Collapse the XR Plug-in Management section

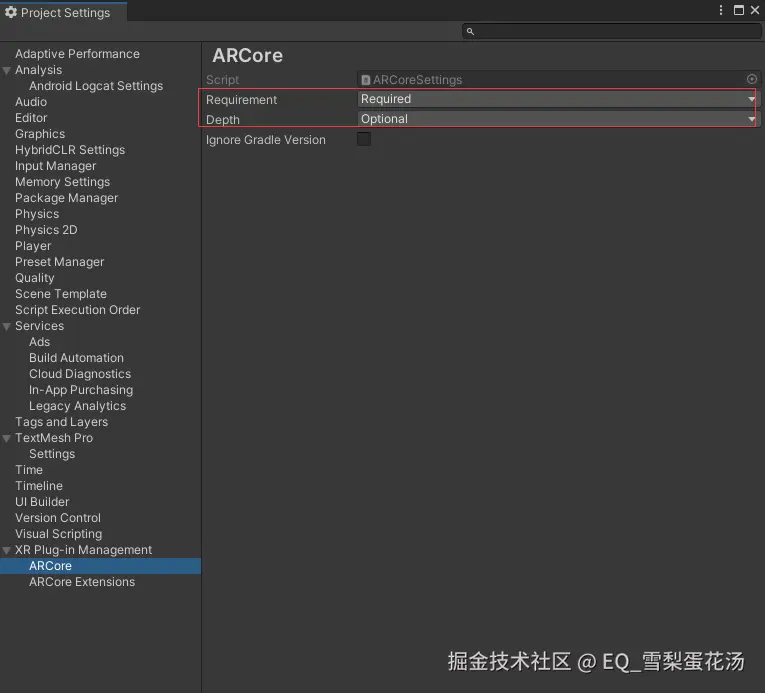6,550
